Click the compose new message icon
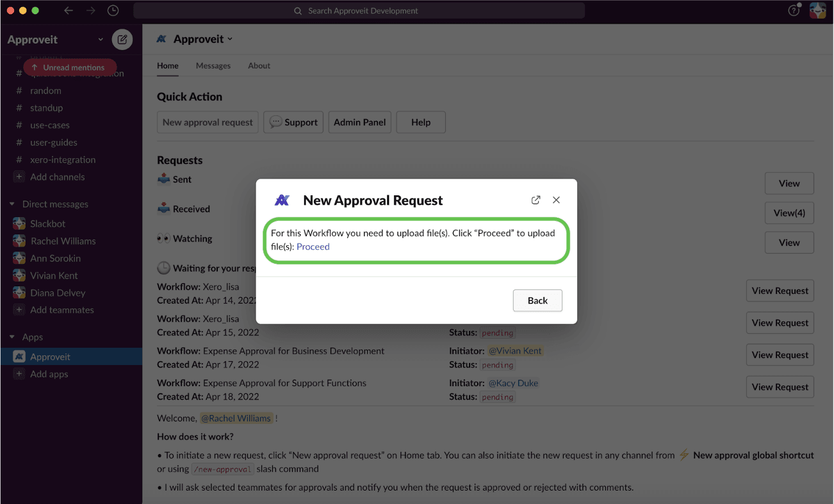 tap(122, 40)
